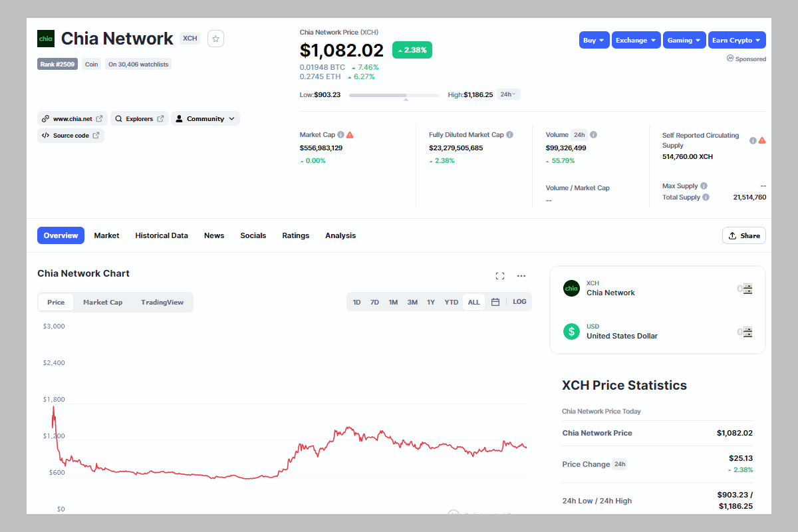The image size is (798, 532).
Task: Click the Market Cap warning triangle
Action: point(350,135)
